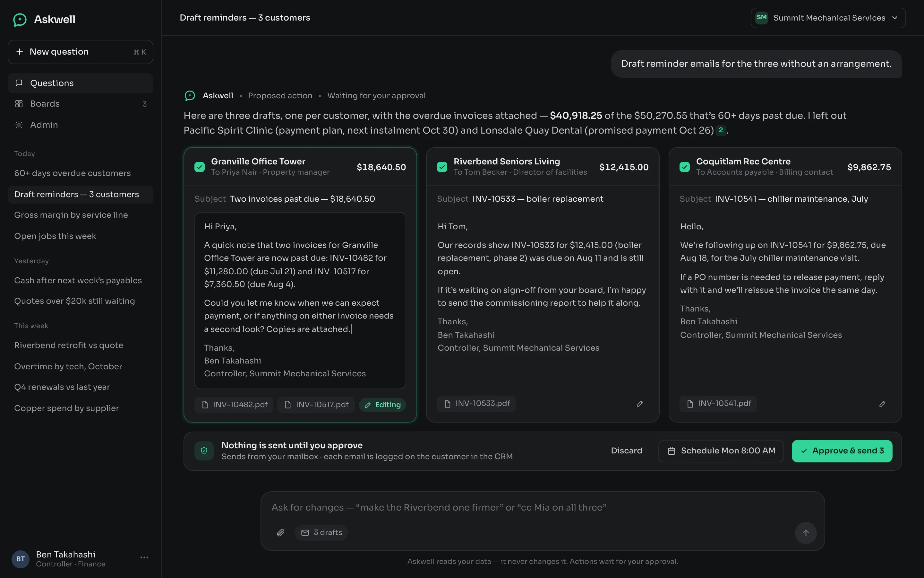This screenshot has width=924, height=578.
Task: Click the pencil edit icon on the Coquitlam draft
Action: pos(882,404)
